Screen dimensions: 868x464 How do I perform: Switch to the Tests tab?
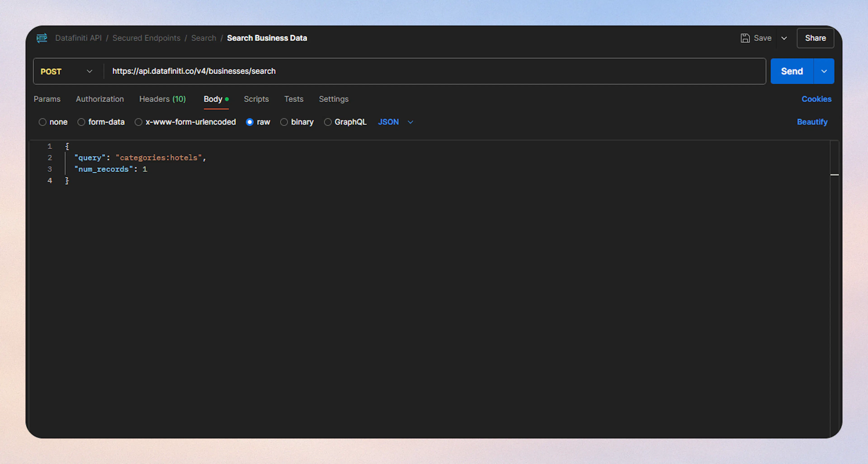point(293,99)
